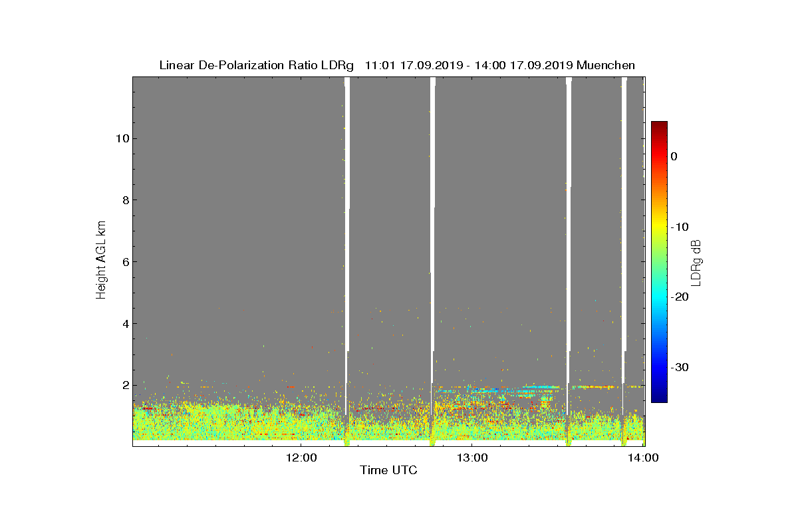
Task: Click the Time UTC axis title
Action: (389, 471)
